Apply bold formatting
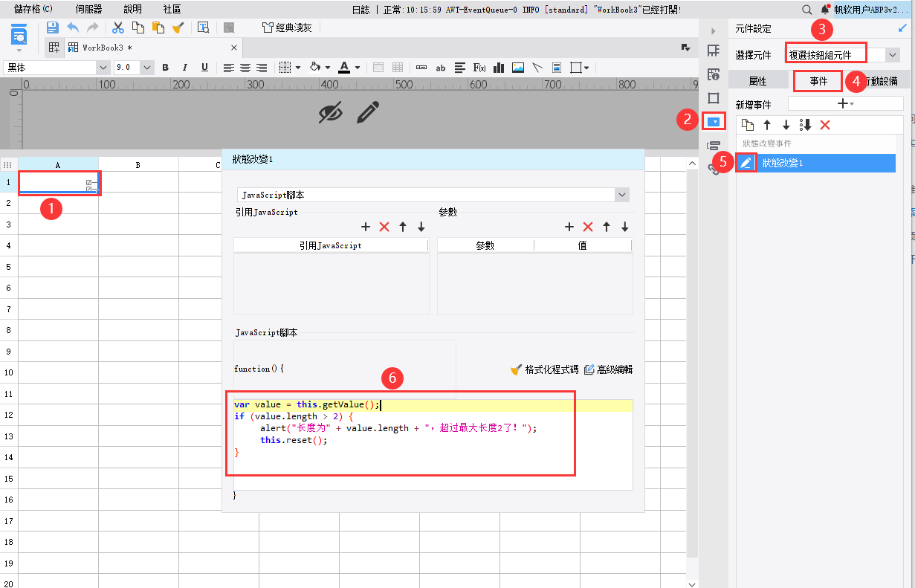Screen dimensions: 915x588 [166, 68]
